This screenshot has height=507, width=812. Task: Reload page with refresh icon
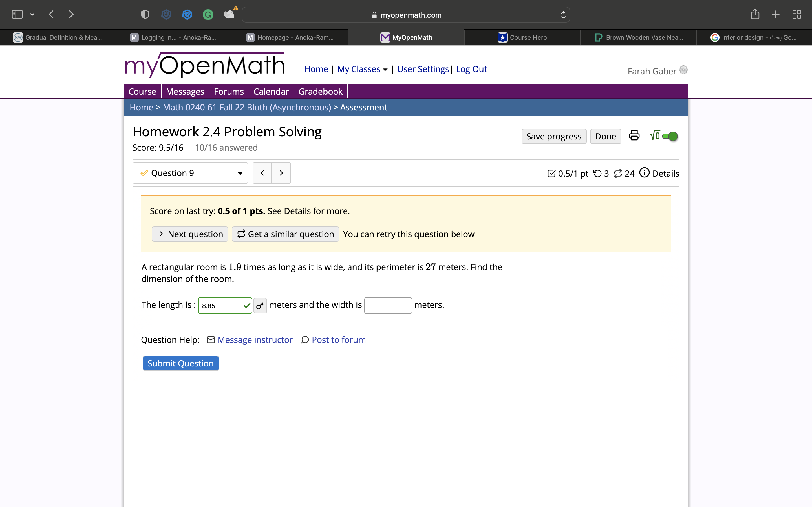tap(563, 15)
